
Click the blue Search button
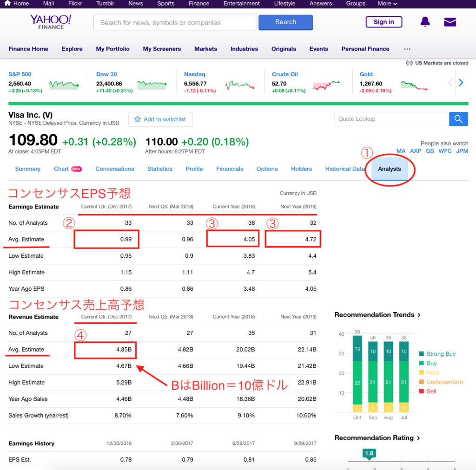[286, 22]
